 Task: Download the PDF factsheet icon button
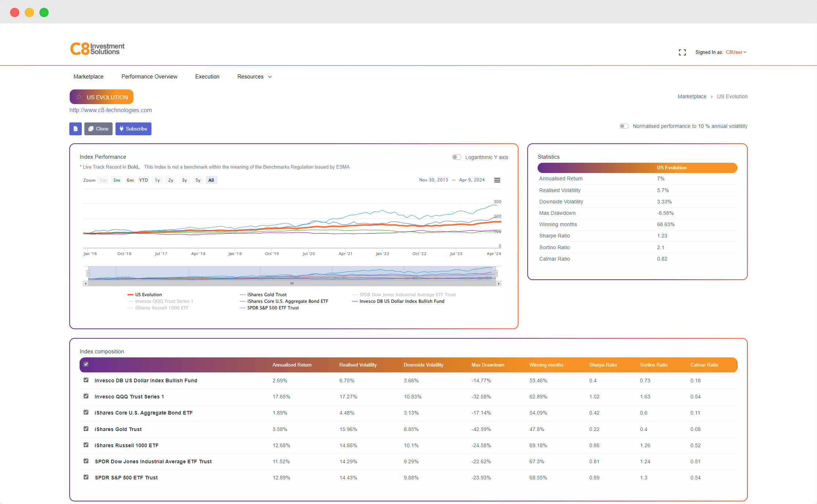[x=76, y=129]
